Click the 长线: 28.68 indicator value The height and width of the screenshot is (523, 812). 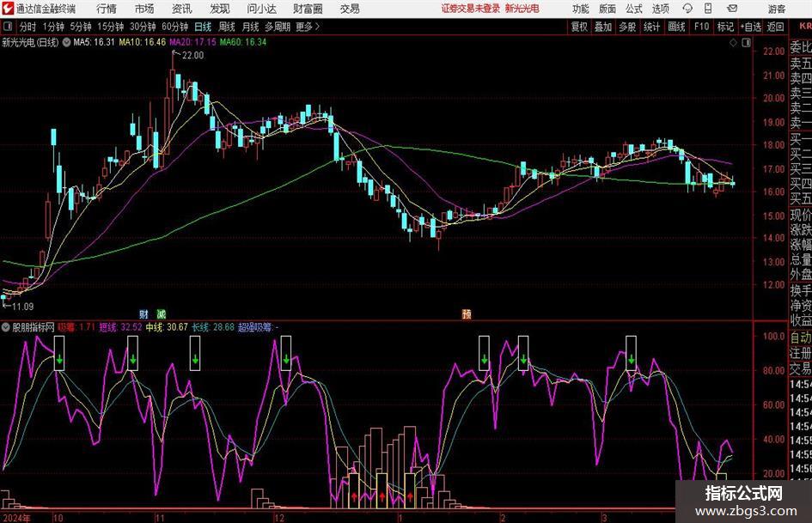click(213, 327)
